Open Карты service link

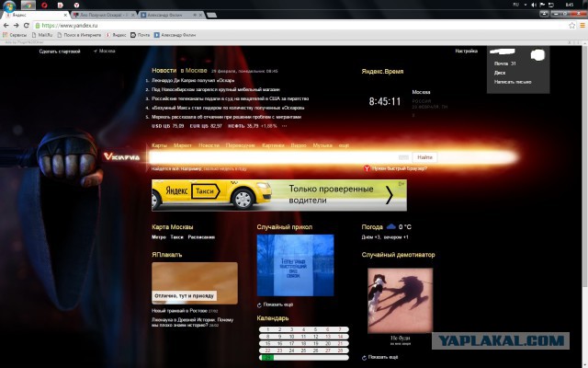[x=159, y=145]
